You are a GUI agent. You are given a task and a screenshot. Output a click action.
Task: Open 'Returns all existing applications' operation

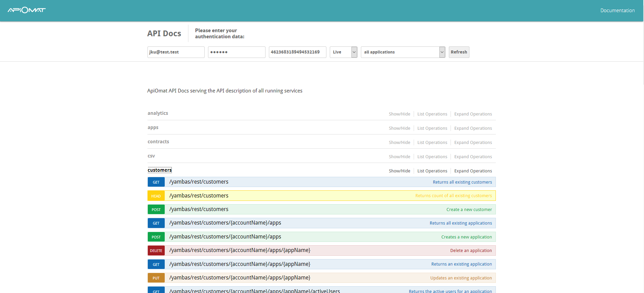(x=461, y=223)
